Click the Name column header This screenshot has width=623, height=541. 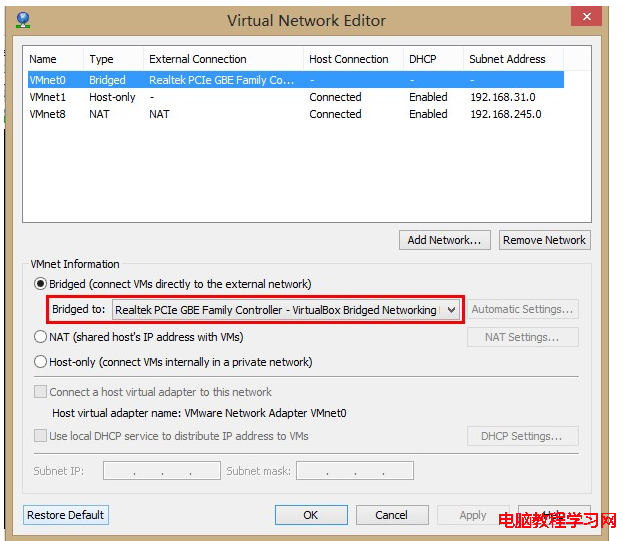click(x=54, y=59)
